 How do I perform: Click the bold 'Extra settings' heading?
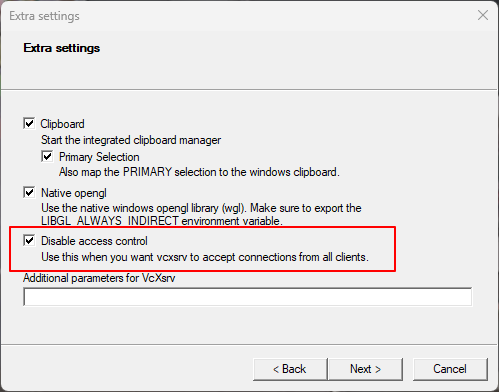[62, 48]
